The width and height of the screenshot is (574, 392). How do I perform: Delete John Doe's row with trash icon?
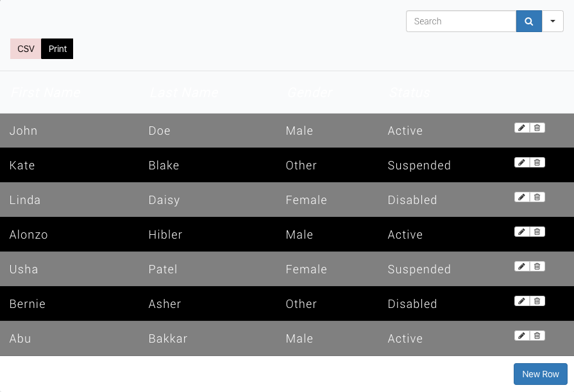click(x=537, y=128)
